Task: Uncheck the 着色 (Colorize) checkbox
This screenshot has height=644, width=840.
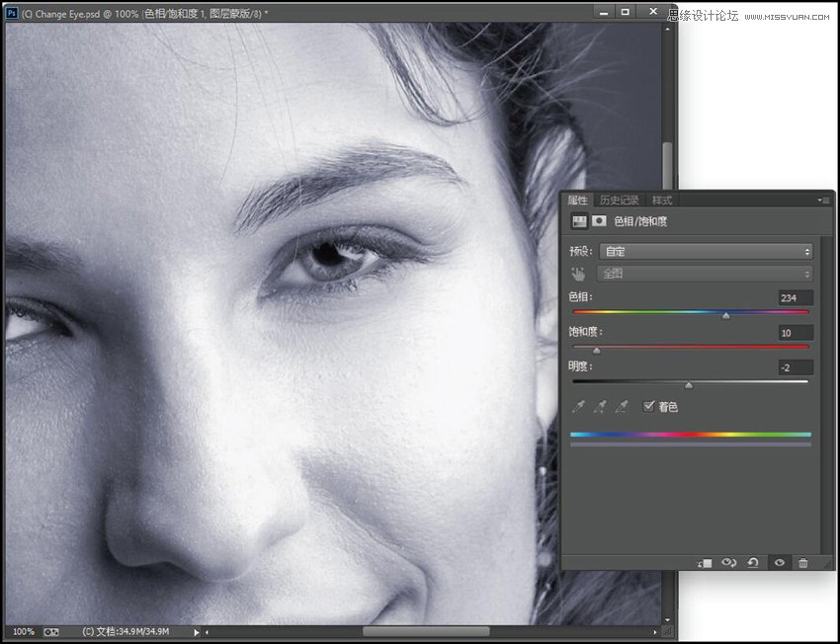Action: (x=649, y=406)
